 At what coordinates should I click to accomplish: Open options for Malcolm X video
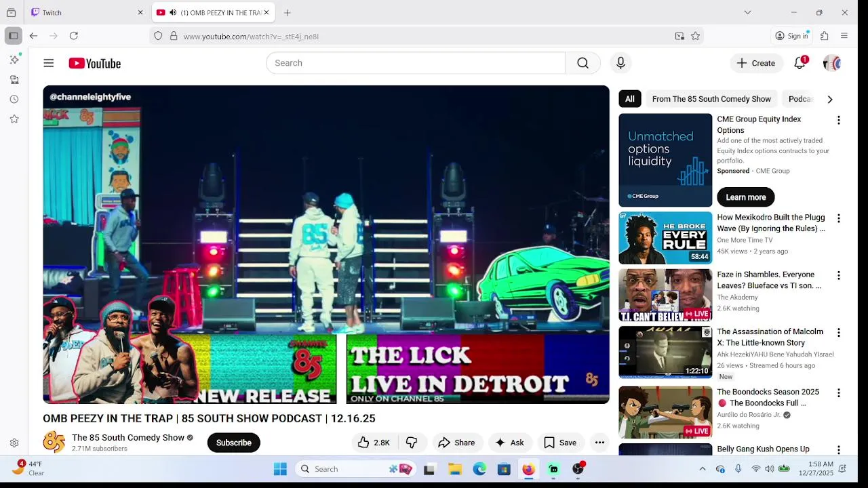click(839, 333)
